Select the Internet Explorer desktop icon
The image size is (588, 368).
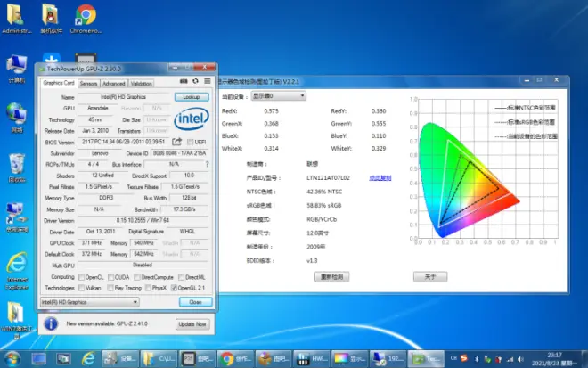17,271
